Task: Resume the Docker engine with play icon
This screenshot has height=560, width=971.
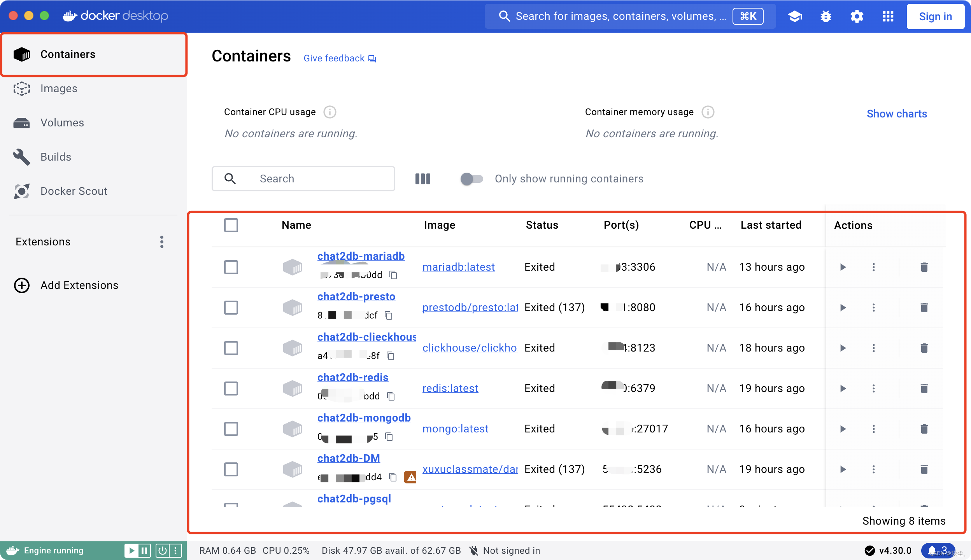Action: coord(131,551)
